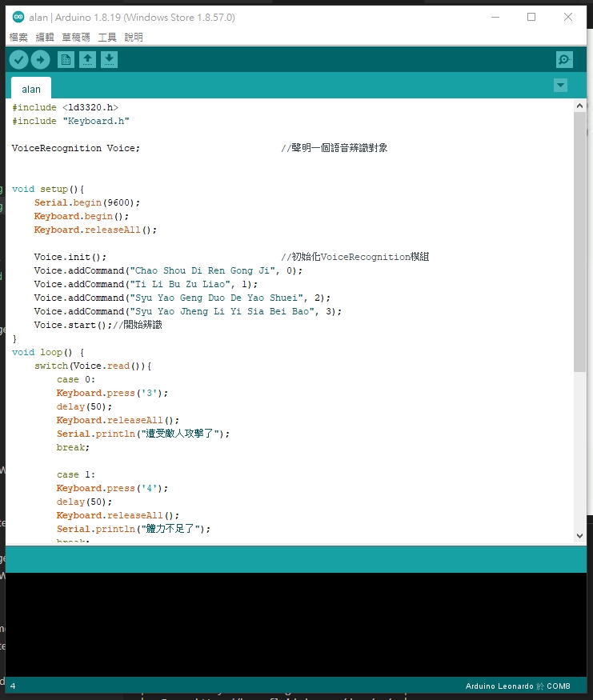Open the 工具 menu
This screenshot has height=700, width=593.
(x=107, y=37)
